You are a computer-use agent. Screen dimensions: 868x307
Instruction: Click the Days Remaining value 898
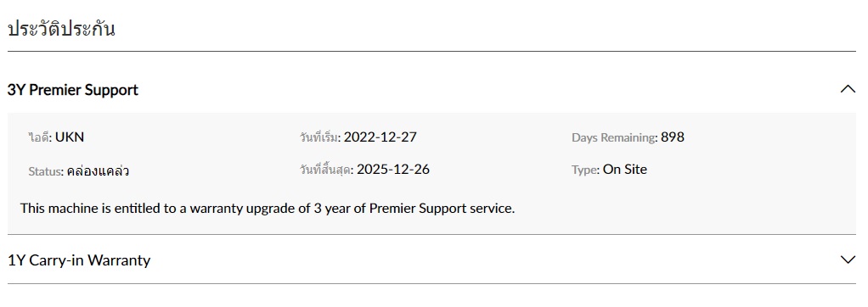coord(673,137)
